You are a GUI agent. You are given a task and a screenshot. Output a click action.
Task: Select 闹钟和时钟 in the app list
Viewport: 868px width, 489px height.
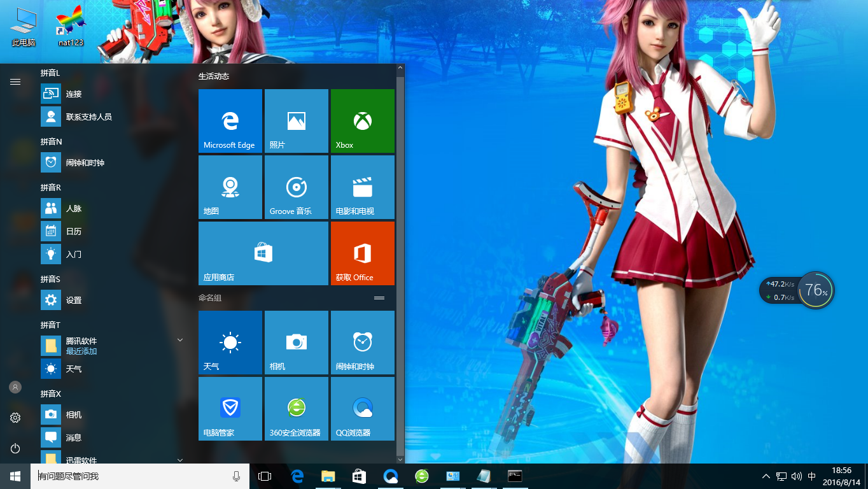point(85,162)
